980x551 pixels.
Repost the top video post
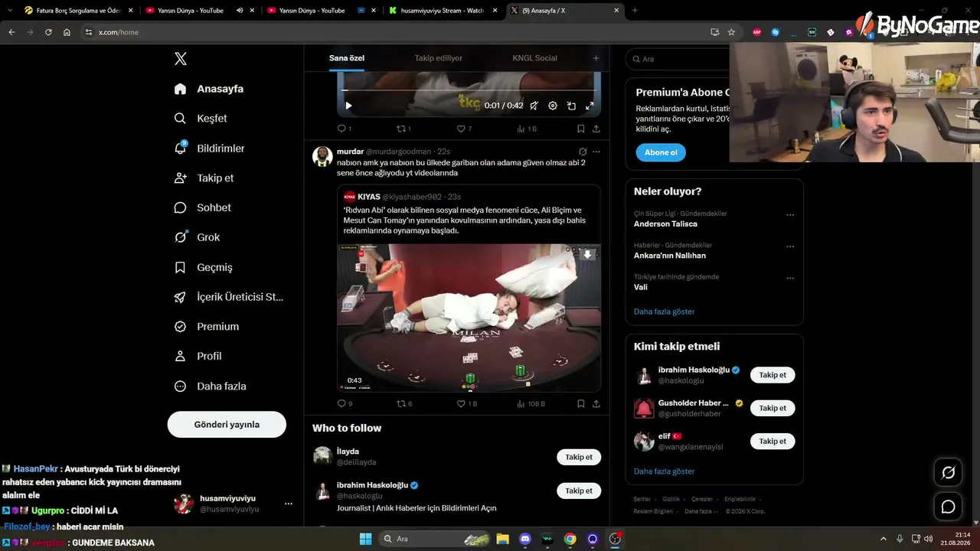point(403,129)
